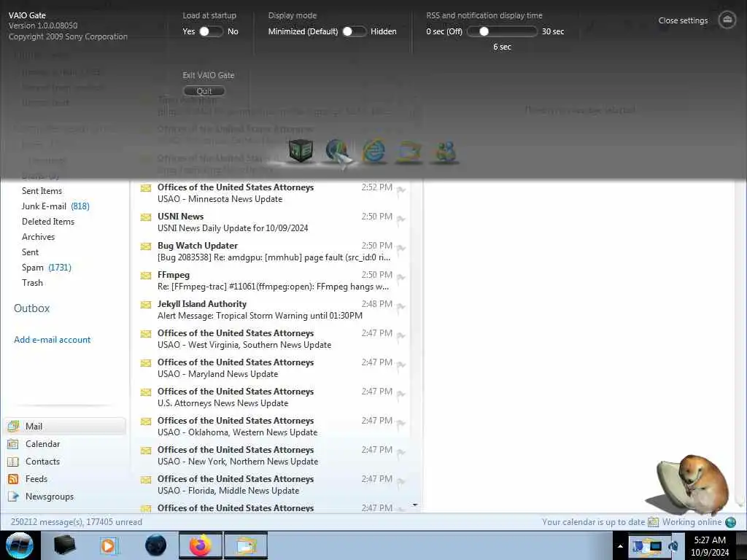Toggle Display mode between Minimized and Hidden

coord(355,31)
